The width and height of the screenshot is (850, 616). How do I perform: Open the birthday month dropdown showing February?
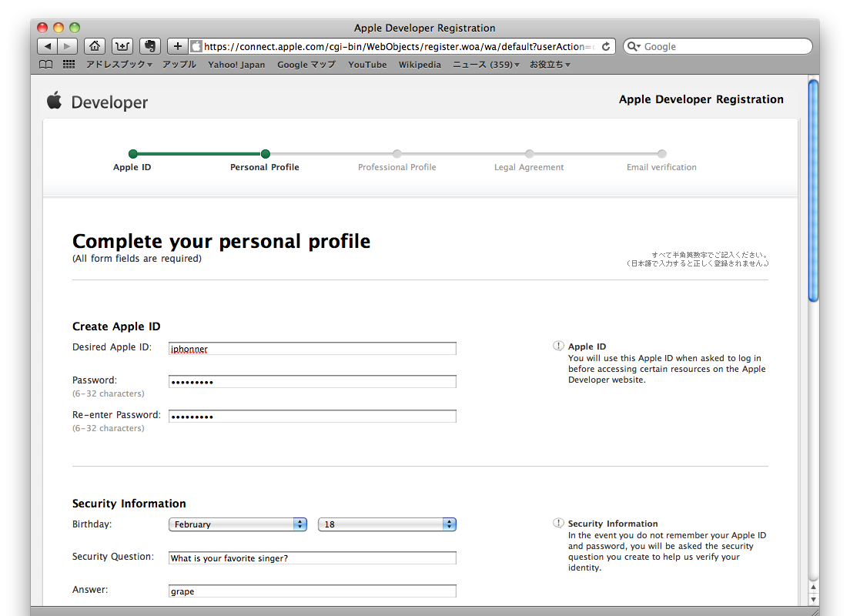pyautogui.click(x=237, y=524)
